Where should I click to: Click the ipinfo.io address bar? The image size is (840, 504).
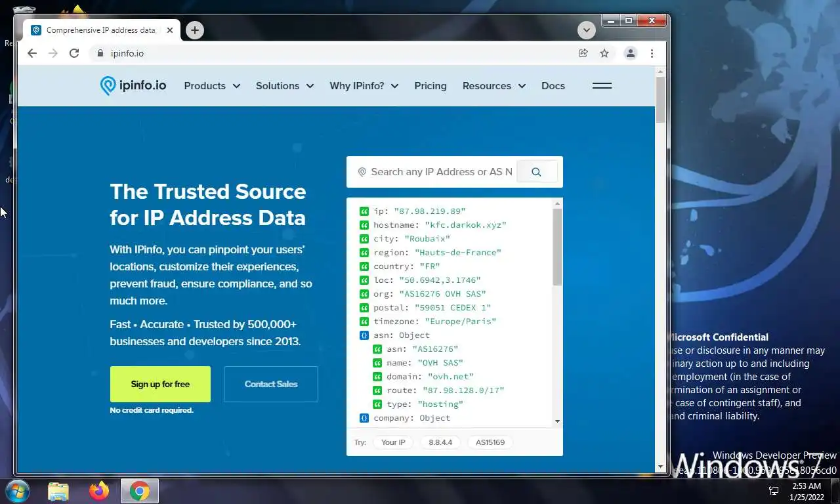(335, 53)
